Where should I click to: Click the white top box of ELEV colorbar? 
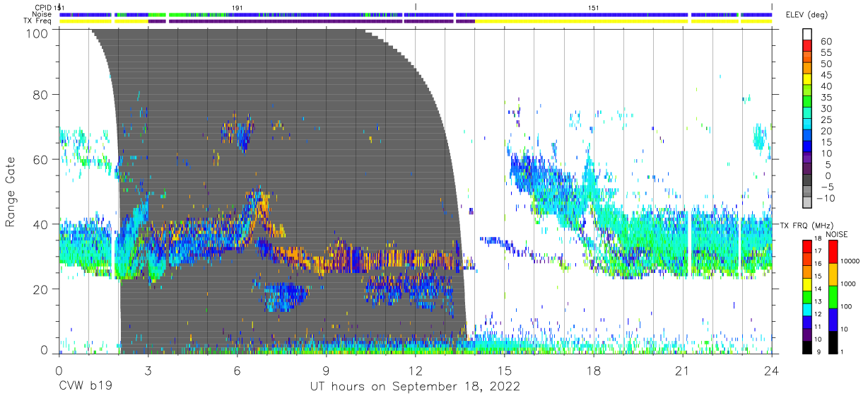coord(808,35)
